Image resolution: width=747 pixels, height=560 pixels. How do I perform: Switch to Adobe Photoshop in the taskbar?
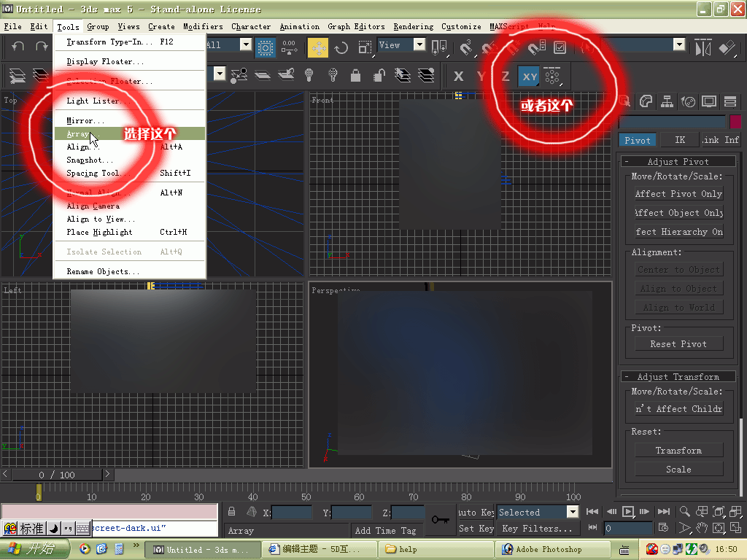pyautogui.click(x=553, y=549)
